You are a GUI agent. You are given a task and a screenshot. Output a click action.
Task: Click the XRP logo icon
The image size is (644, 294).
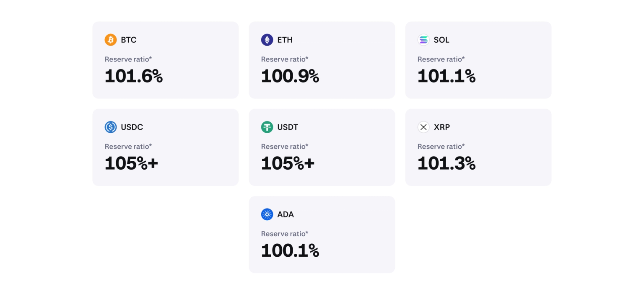tap(423, 127)
